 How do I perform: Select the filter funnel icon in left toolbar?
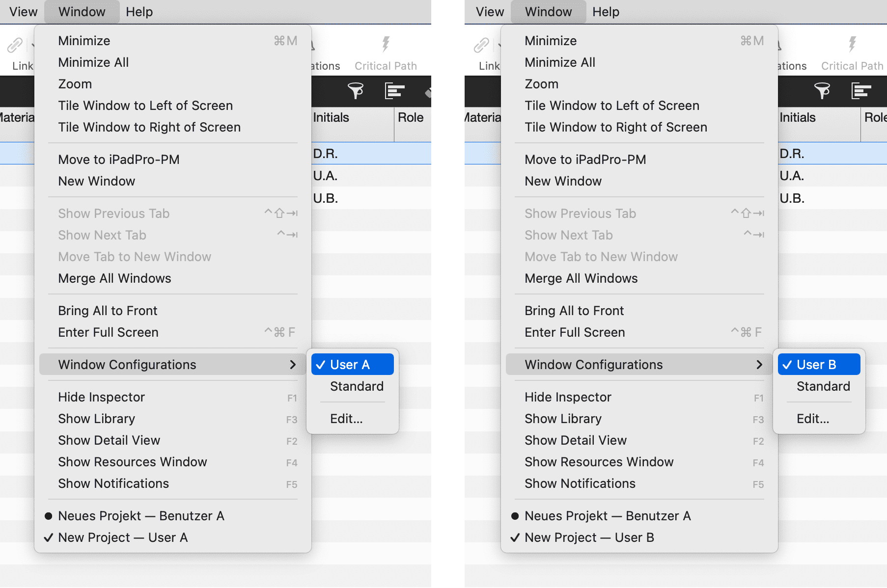point(356,91)
